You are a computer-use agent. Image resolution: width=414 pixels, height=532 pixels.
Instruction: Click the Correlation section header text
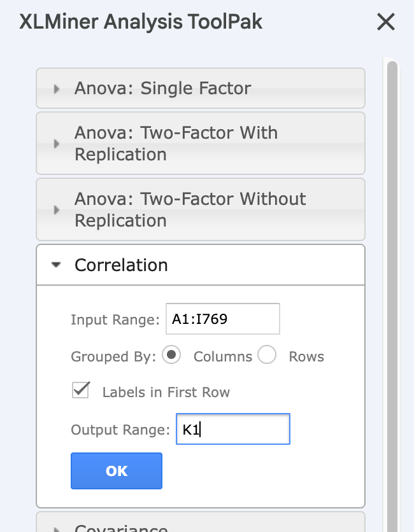pyautogui.click(x=121, y=265)
